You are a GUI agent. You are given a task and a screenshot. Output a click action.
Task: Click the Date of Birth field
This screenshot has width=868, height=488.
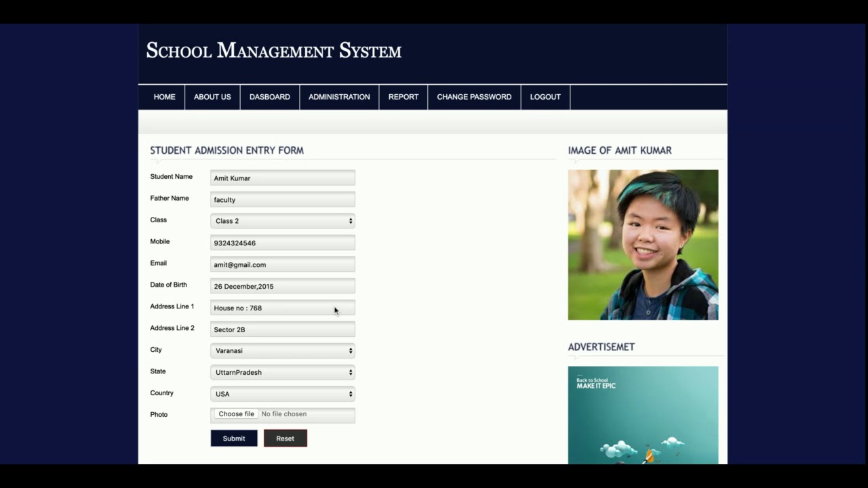click(283, 286)
